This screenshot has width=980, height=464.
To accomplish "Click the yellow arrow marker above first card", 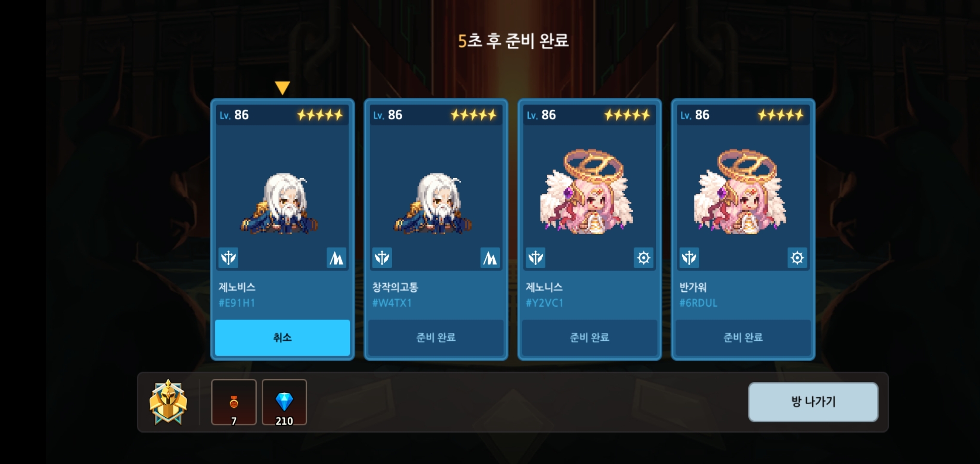I will point(282,88).
